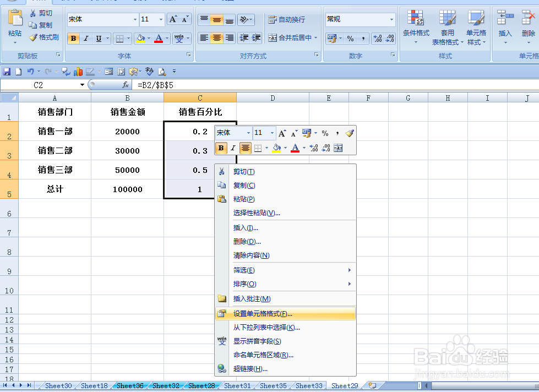
Task: Click the ribbon comma style button
Action: point(363,39)
